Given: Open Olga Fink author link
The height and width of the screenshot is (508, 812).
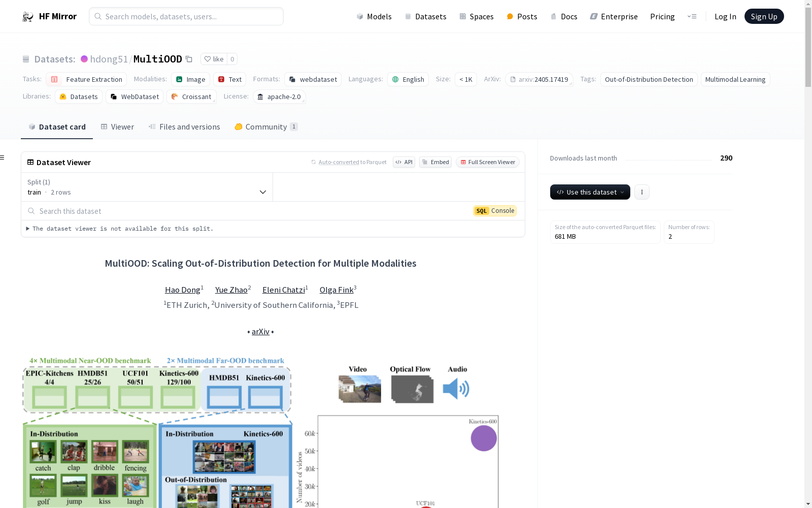Looking at the screenshot, I should [x=336, y=290].
